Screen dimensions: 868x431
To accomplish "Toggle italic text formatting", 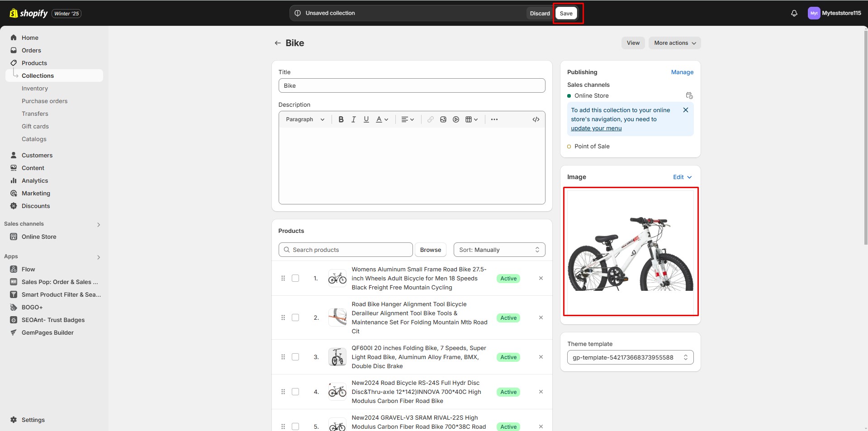I will pyautogui.click(x=354, y=119).
